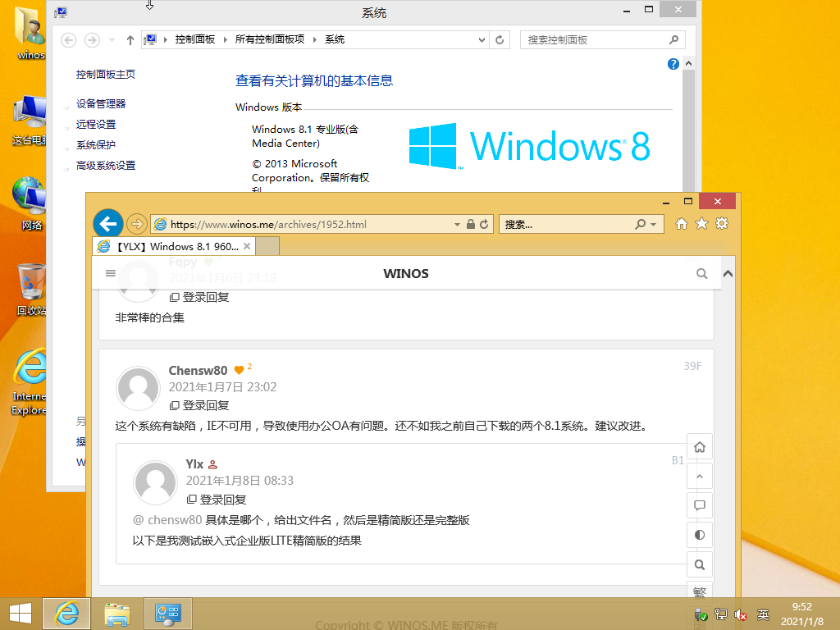Open 高级系统设置 link

coord(106,166)
